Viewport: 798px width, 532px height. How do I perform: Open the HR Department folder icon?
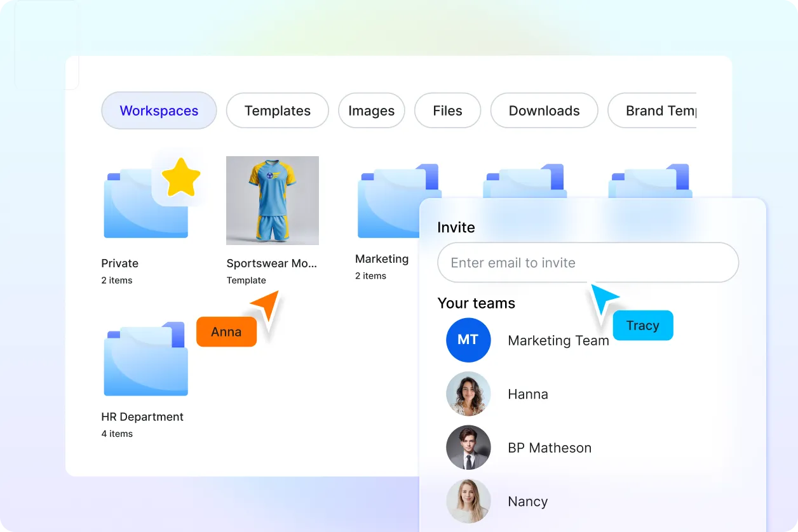click(144, 359)
